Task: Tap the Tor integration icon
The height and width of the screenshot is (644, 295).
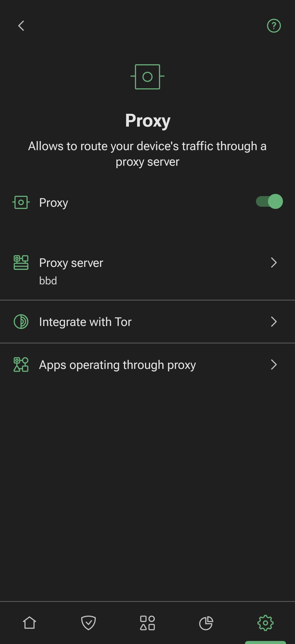Action: [x=21, y=322]
